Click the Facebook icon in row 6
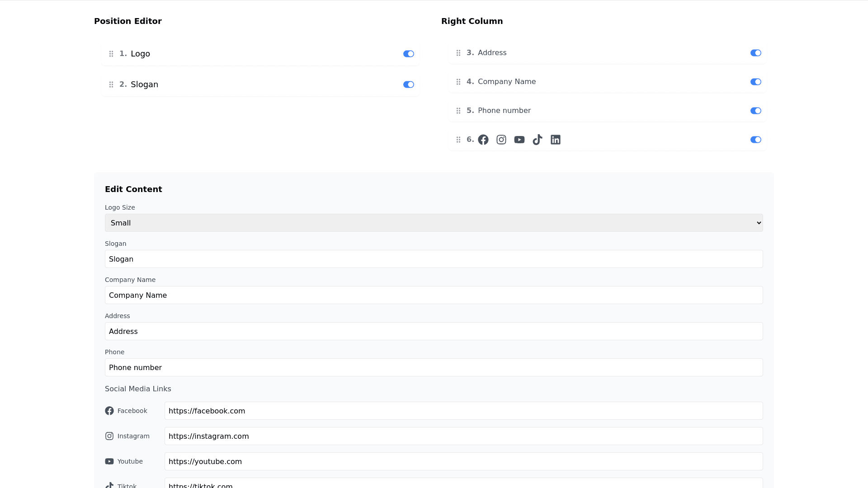Screen dimensions: 868x488 pyautogui.click(x=483, y=140)
